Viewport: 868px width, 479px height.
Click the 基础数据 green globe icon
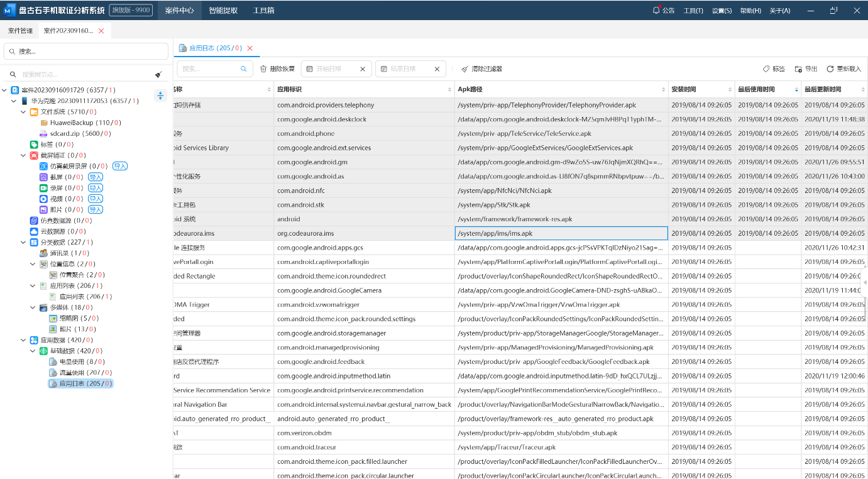44,351
